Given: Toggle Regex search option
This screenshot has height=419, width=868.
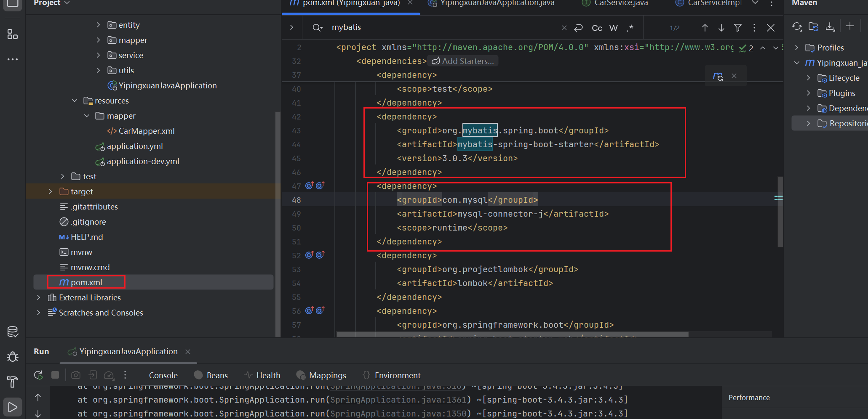Looking at the screenshot, I should pos(630,28).
